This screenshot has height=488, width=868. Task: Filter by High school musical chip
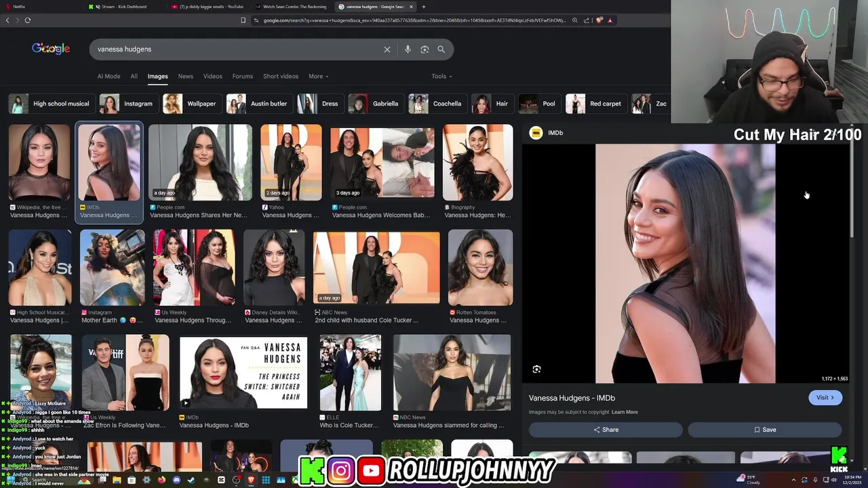[x=50, y=104]
